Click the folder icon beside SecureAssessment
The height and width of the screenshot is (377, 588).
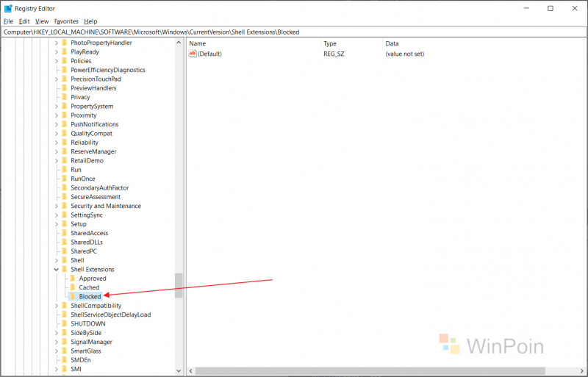[x=64, y=197]
